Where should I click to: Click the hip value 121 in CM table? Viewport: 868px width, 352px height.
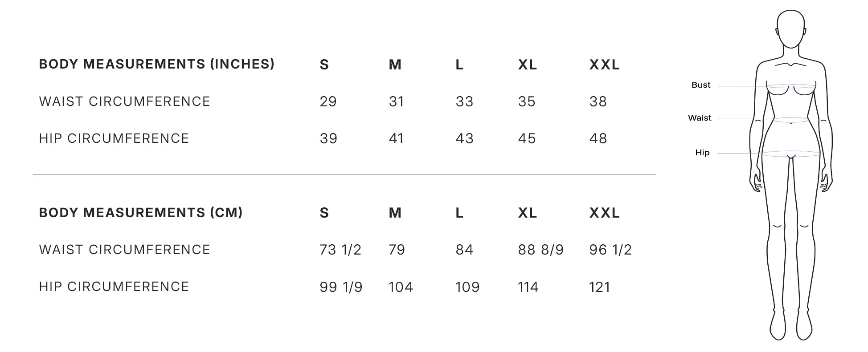pyautogui.click(x=599, y=287)
